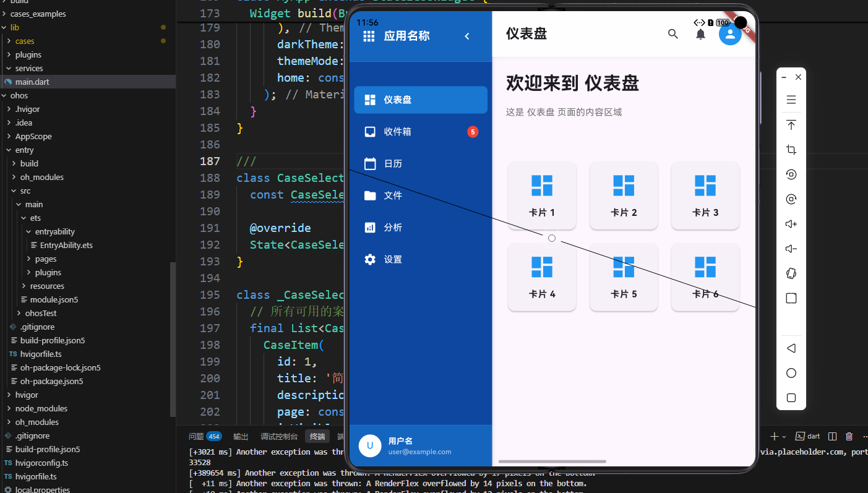Viewport: 868px width, 493px height.
Task: Collapse the app sidebar using the chevron
Action: click(467, 36)
